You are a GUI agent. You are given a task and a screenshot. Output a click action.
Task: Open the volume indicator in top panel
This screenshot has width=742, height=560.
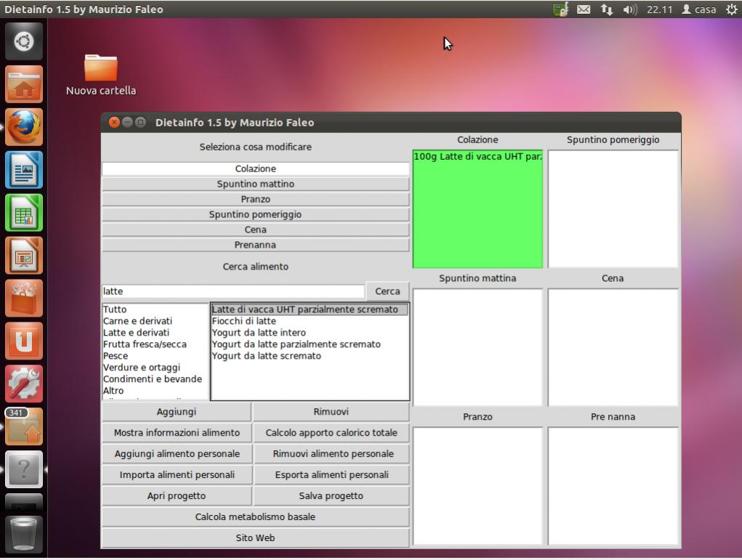[x=629, y=9]
